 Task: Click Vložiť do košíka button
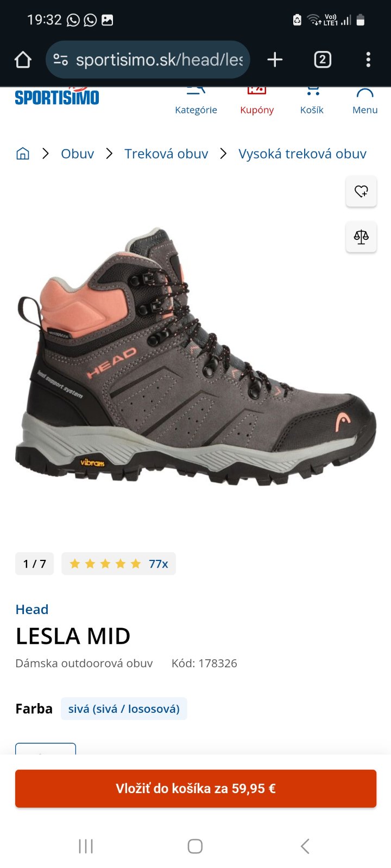click(195, 788)
